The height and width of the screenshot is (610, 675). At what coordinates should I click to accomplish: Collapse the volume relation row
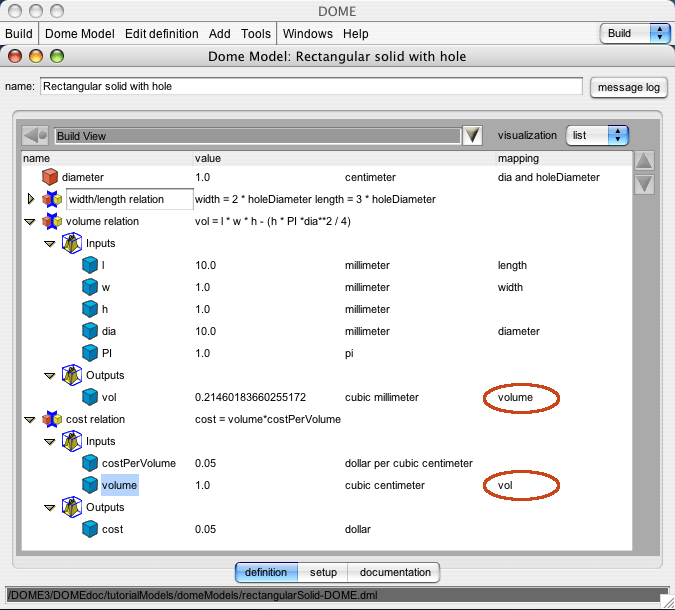[30, 222]
